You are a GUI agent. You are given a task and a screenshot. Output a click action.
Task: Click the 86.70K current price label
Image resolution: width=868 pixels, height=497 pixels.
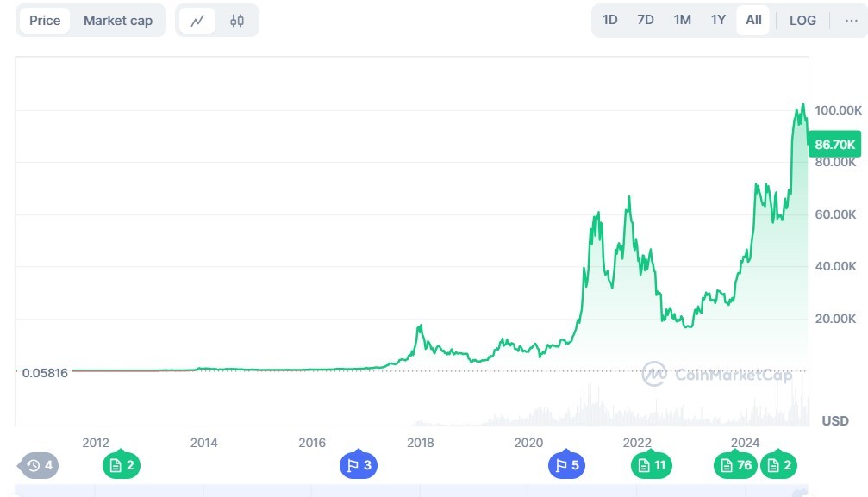tap(834, 145)
